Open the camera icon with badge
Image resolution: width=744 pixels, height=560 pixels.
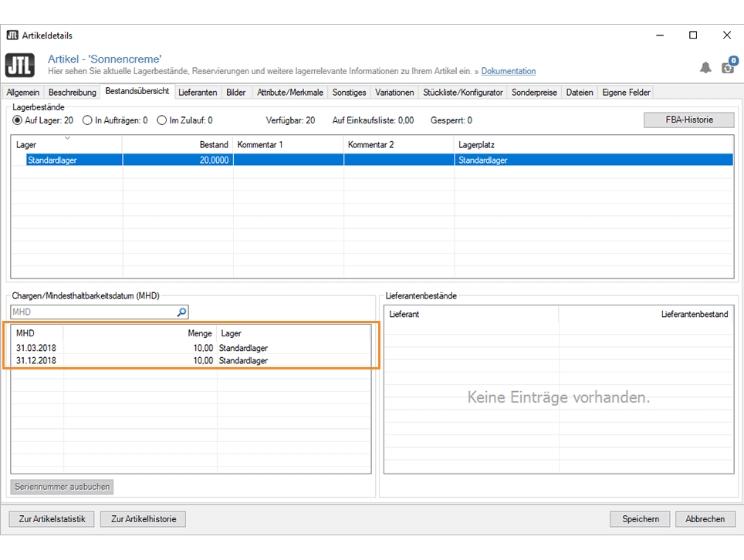728,67
